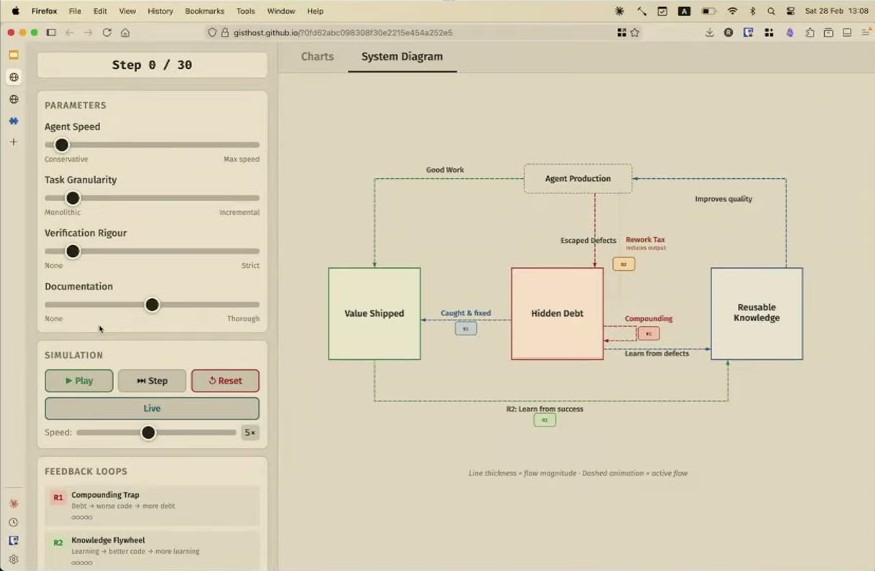Select the R2 Knowledge Flywheel loop

click(x=152, y=550)
